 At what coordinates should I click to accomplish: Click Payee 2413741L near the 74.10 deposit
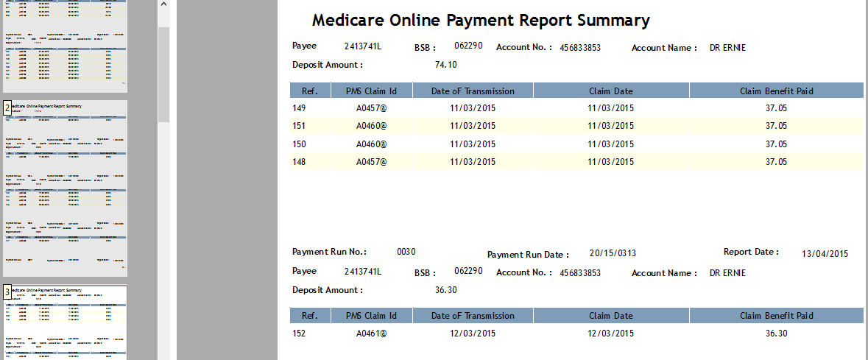click(x=363, y=46)
